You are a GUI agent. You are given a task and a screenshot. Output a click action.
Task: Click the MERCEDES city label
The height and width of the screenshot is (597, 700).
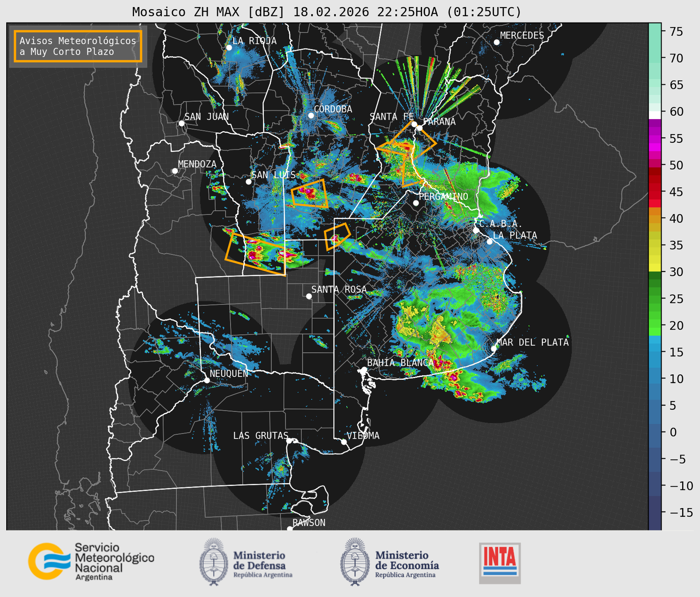click(x=522, y=36)
